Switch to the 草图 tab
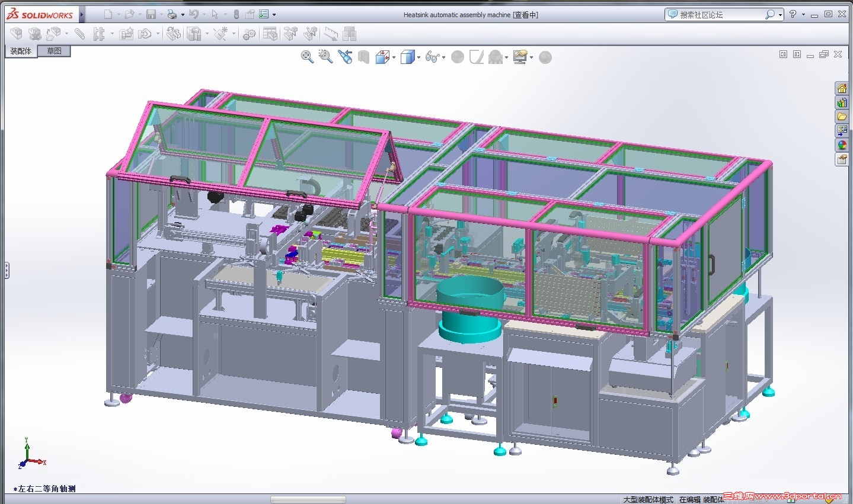This screenshot has height=504, width=853. [55, 51]
